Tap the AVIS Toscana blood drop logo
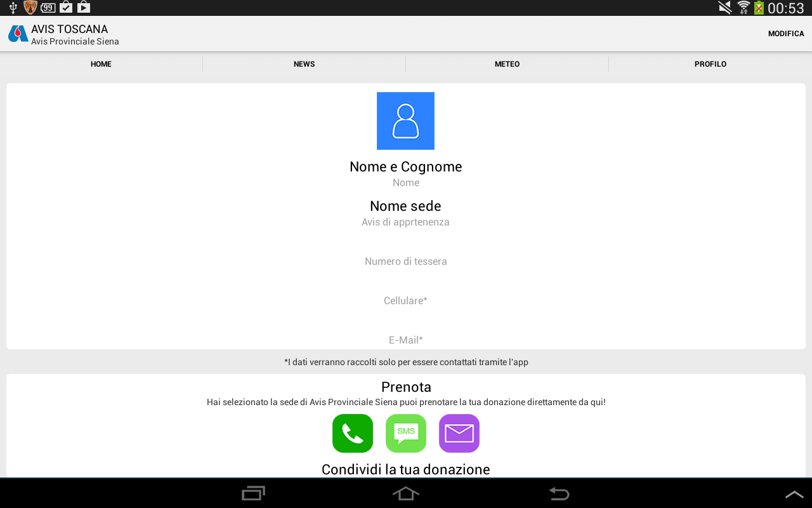Image resolution: width=812 pixels, height=508 pixels. (18, 34)
